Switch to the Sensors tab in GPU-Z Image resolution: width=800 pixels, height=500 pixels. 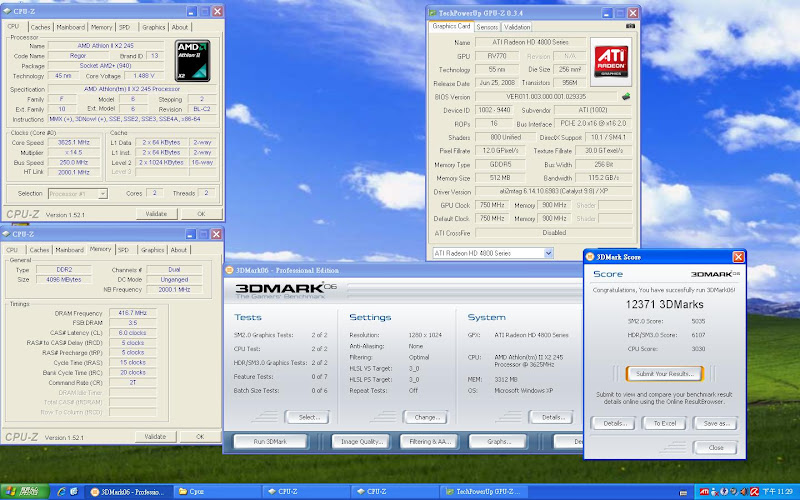pos(487,27)
